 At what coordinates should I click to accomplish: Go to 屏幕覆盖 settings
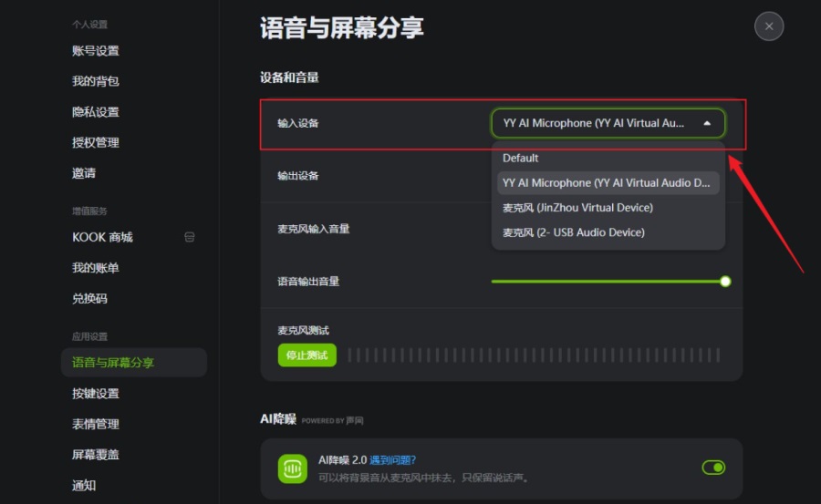pyautogui.click(x=95, y=454)
